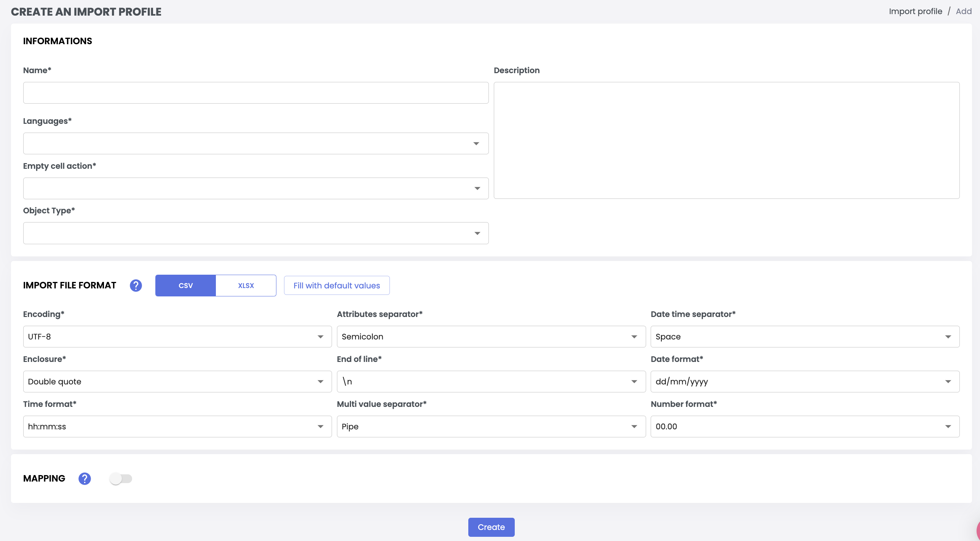Screen dimensions: 980x541
Task: Change Enclosure Double quote selection
Action: click(x=177, y=382)
